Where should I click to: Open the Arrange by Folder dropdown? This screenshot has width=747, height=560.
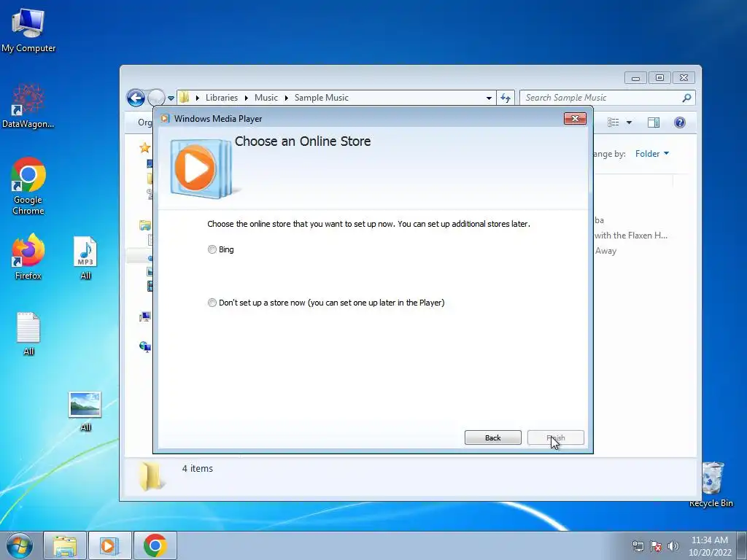pos(651,154)
